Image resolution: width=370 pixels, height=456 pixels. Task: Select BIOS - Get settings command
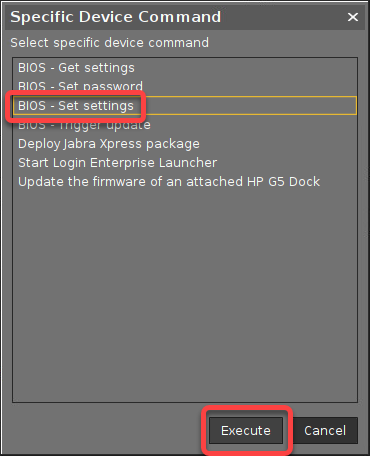[x=185, y=68]
